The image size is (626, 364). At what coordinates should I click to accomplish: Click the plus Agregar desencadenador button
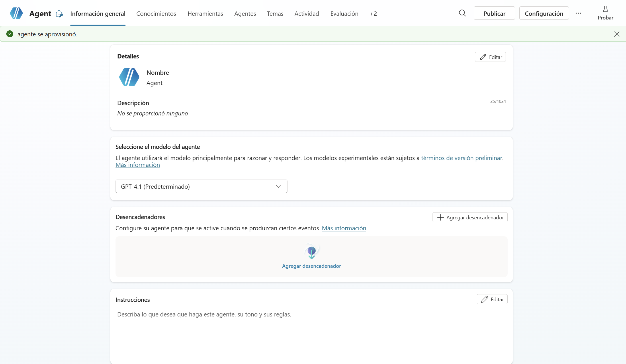(470, 217)
